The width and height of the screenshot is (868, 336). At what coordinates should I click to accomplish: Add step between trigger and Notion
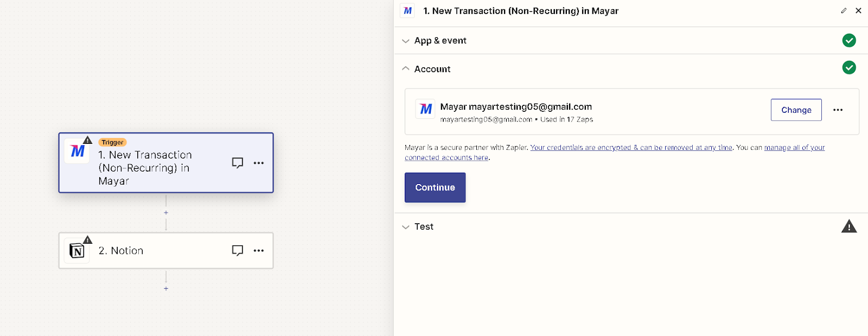pyautogui.click(x=166, y=213)
